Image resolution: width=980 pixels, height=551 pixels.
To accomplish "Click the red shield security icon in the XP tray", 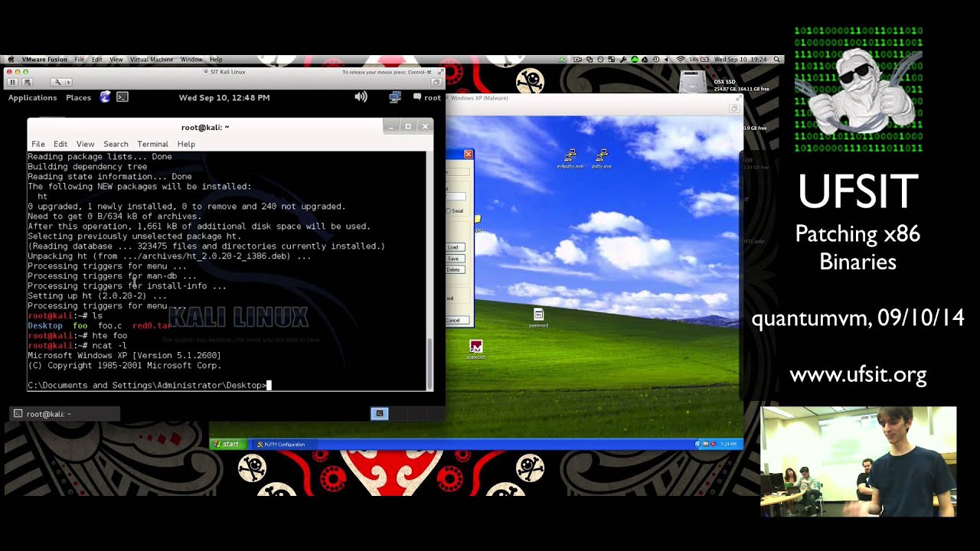I will click(713, 444).
